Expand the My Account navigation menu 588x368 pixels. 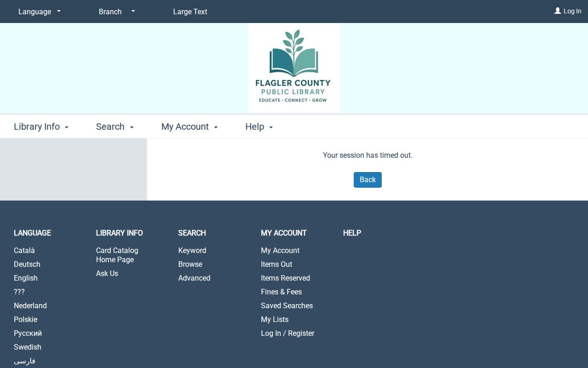[190, 126]
